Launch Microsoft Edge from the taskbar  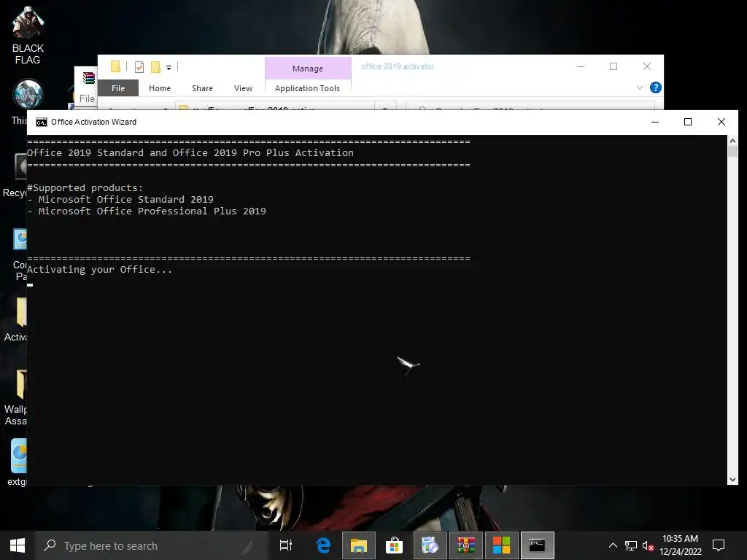point(323,545)
